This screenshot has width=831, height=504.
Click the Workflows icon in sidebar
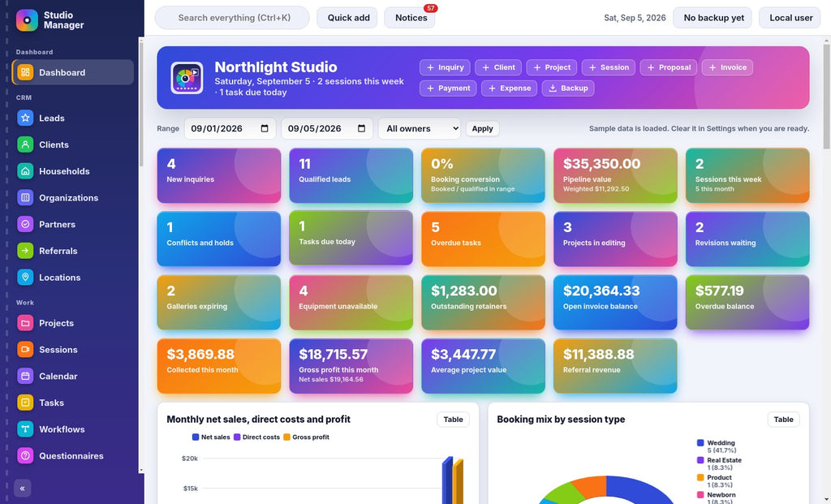(x=25, y=429)
